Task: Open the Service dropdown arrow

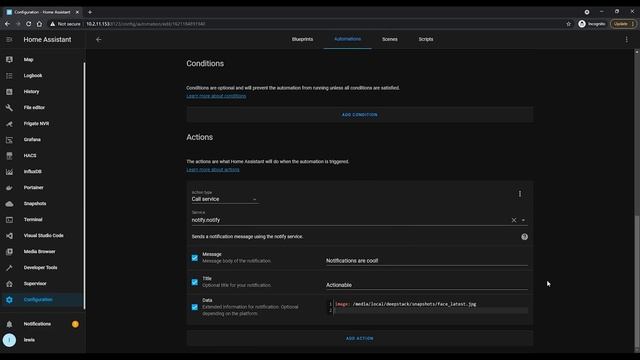Action: coord(523,220)
